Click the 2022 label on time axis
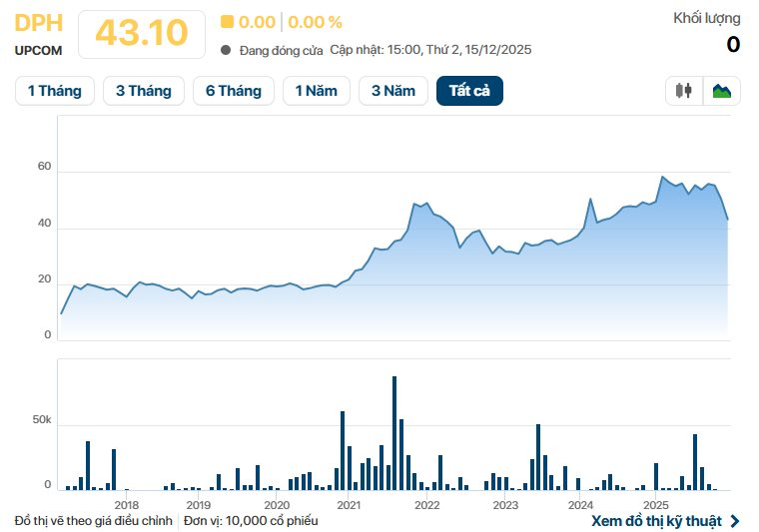Screen dimensions: 759x532 point(426,505)
